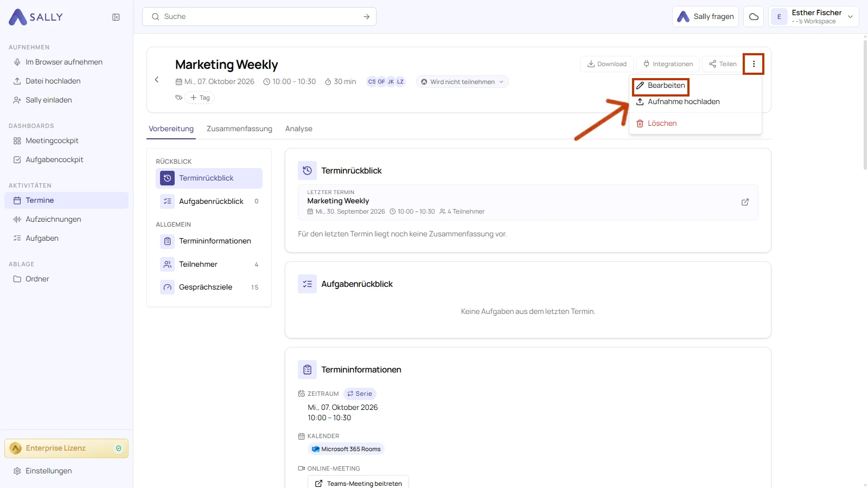Screen dimensions: 868x488
Task: Expand the Esther Fischer workspace menu
Action: (x=814, y=17)
